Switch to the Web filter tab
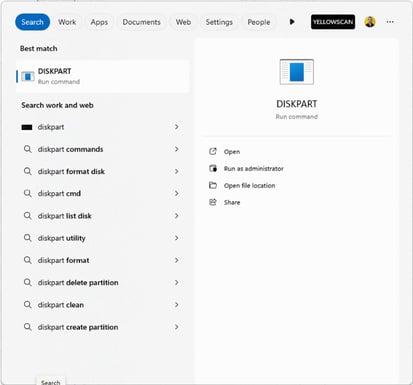The height and width of the screenshot is (385, 413). [183, 22]
